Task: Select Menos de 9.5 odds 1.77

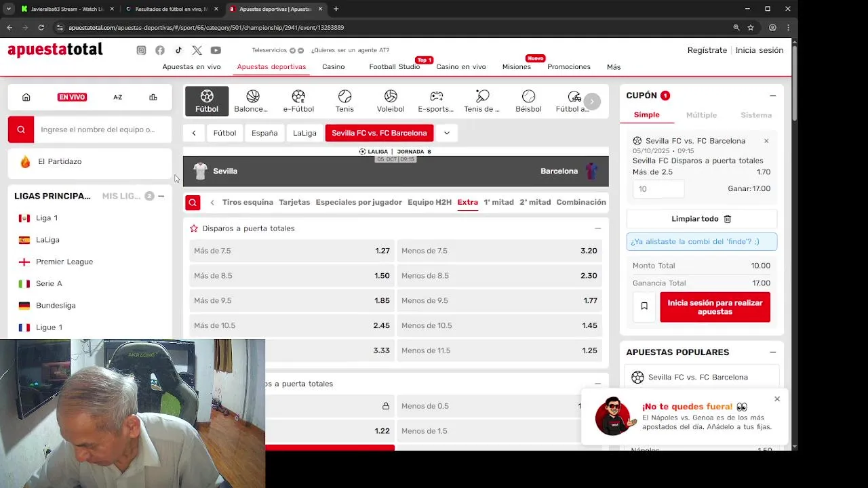Action: coord(500,301)
